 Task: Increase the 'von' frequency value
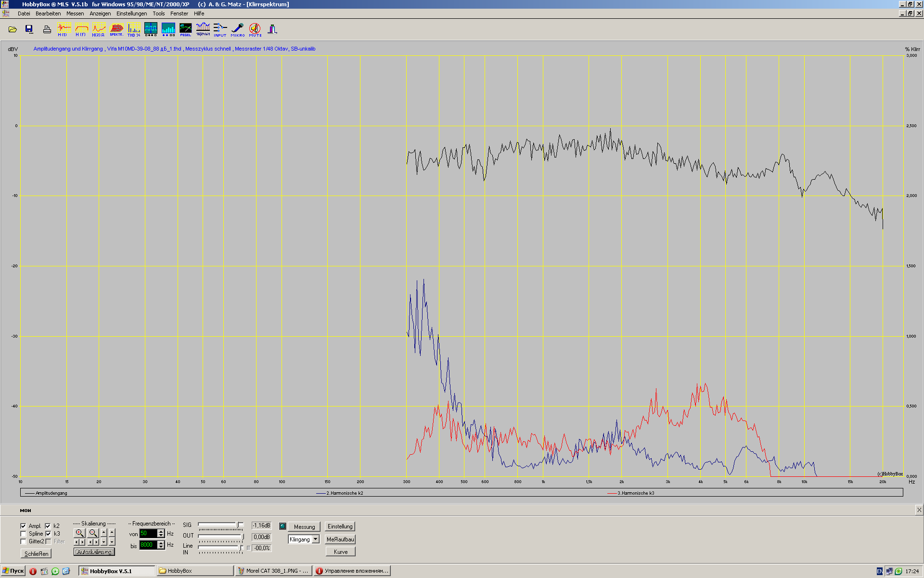click(161, 531)
